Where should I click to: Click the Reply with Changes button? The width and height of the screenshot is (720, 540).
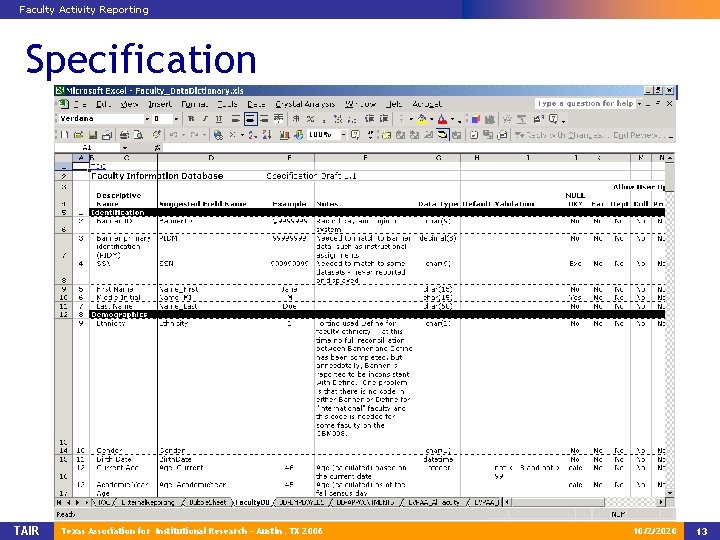[561, 135]
